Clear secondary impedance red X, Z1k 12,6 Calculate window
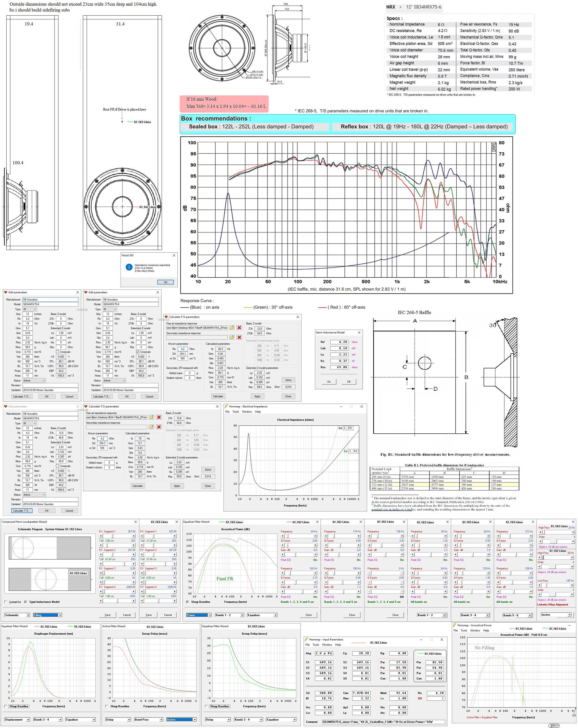The width and height of the screenshot is (578, 728). 159,427
